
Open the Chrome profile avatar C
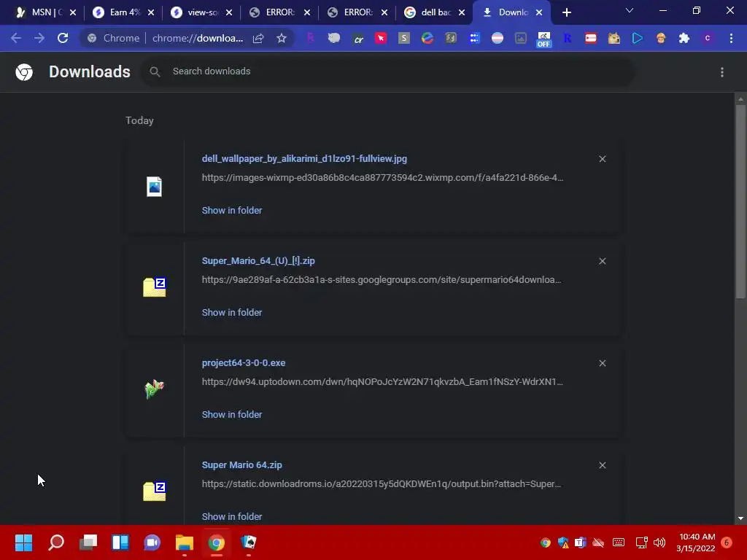coord(708,38)
